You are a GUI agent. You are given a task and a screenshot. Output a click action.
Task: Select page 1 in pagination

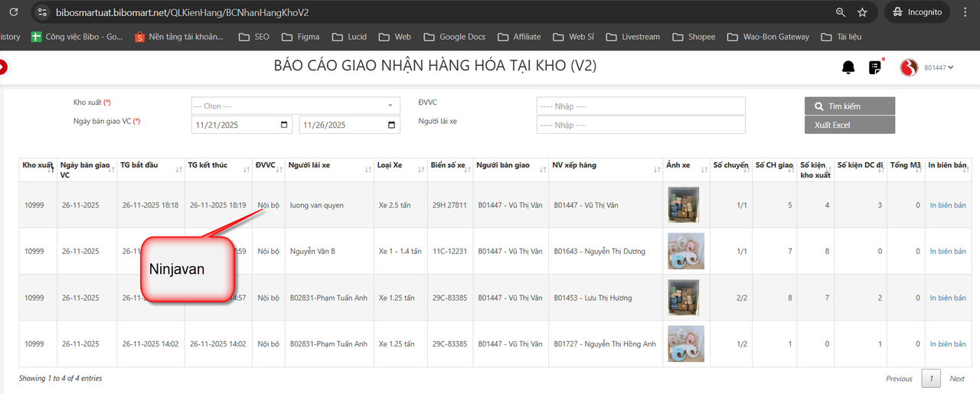tap(930, 379)
